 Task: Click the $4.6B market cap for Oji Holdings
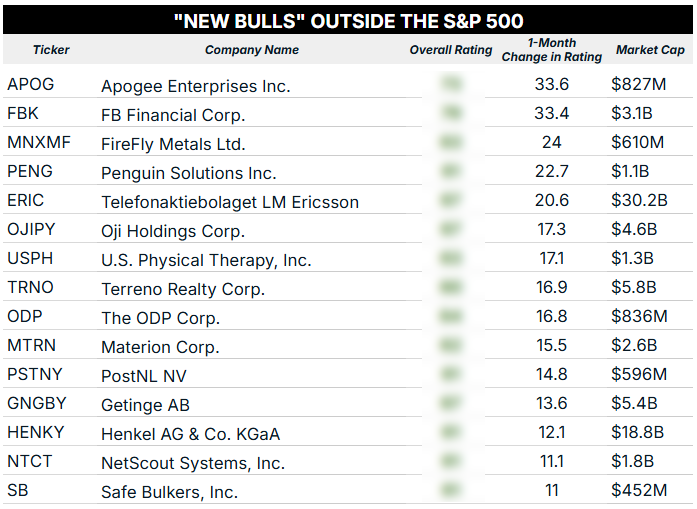coord(634,230)
